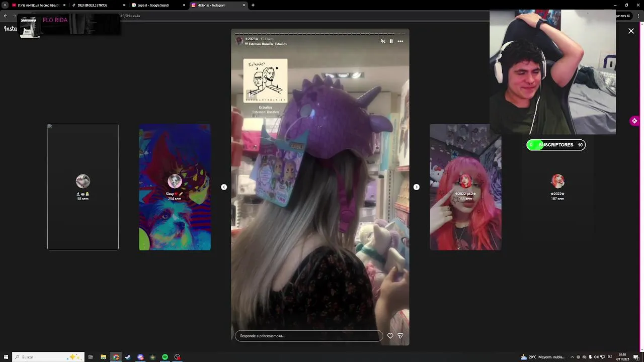
Task: Click the browser back arrow
Action: click(6, 16)
